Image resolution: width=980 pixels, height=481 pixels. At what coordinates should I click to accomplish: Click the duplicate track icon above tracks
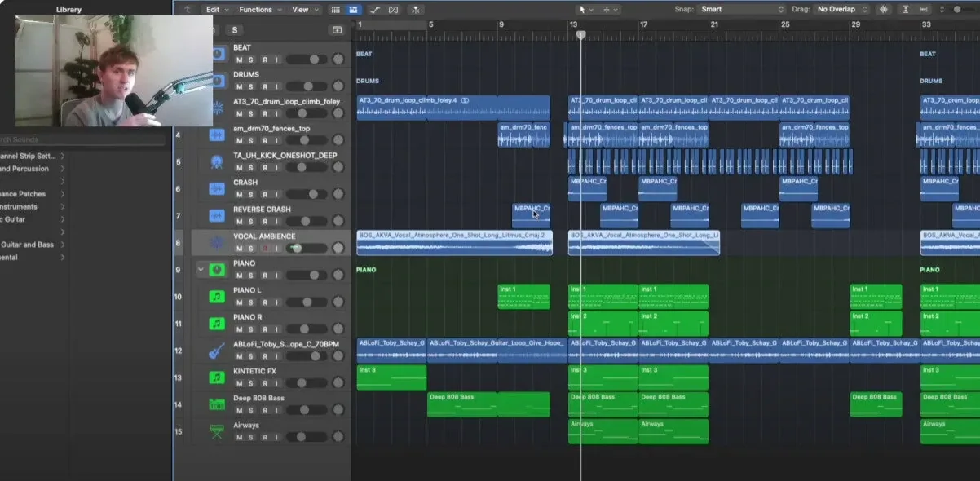tap(338, 30)
